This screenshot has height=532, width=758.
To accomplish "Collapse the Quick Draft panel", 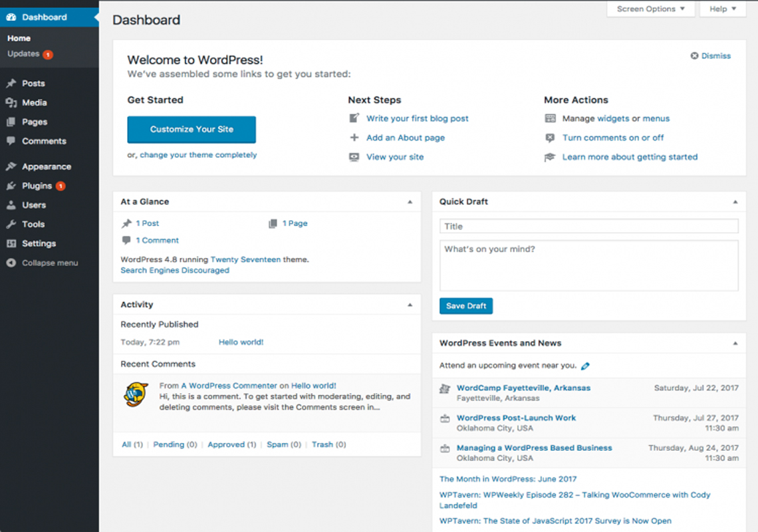I will 735,201.
